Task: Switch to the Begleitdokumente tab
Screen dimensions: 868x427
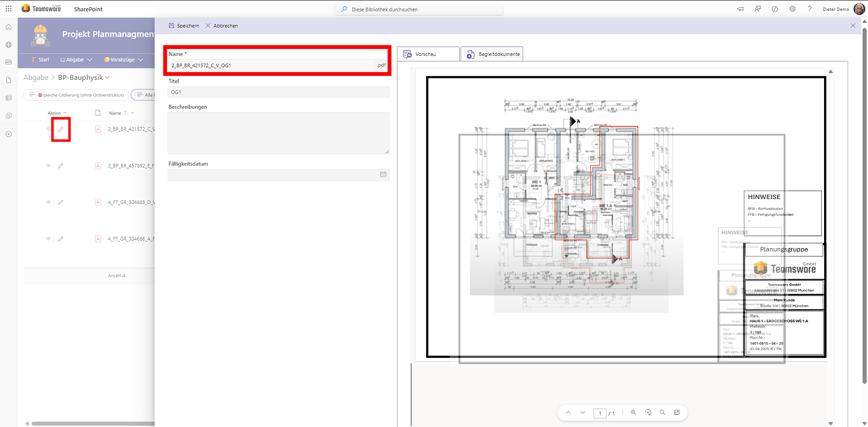Action: (x=492, y=54)
